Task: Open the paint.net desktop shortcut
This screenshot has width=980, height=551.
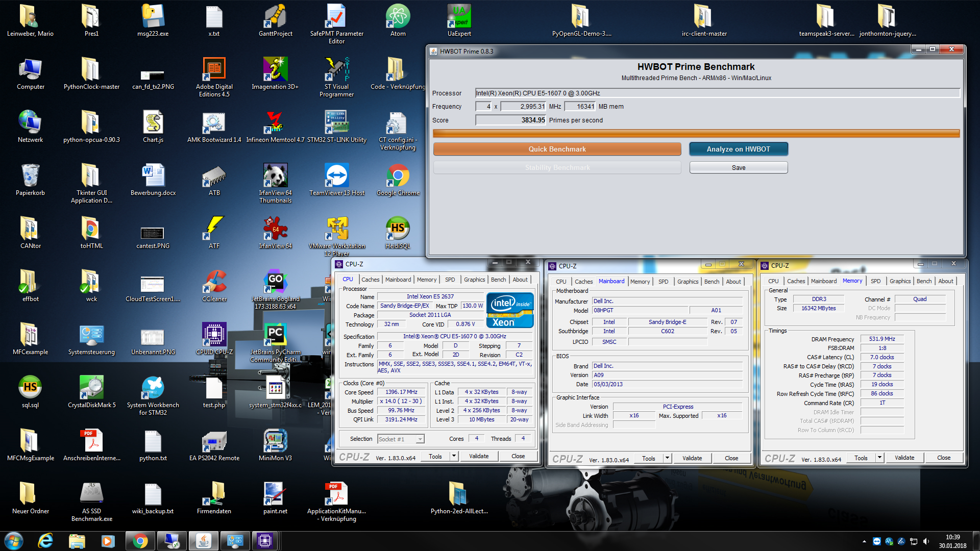Action: [x=275, y=498]
